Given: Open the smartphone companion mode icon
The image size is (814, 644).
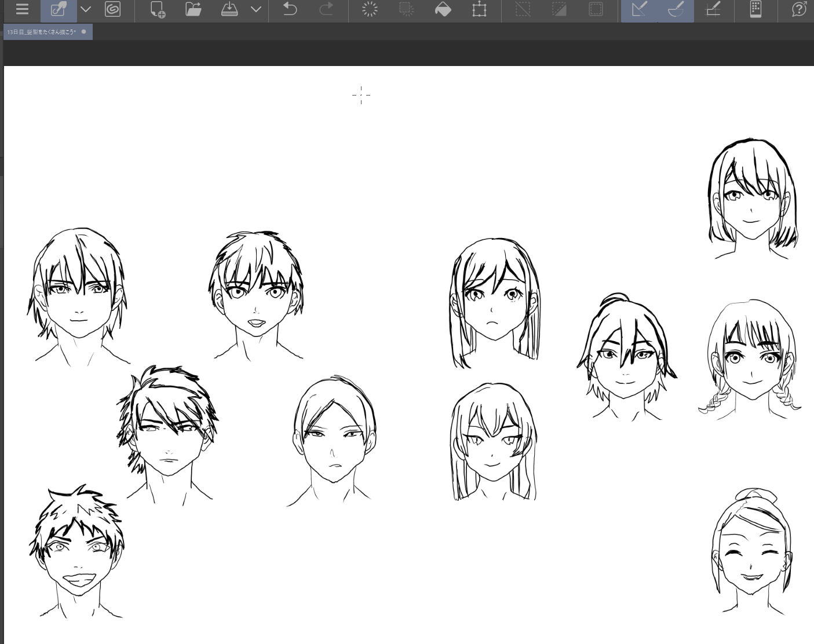Looking at the screenshot, I should click(x=755, y=10).
